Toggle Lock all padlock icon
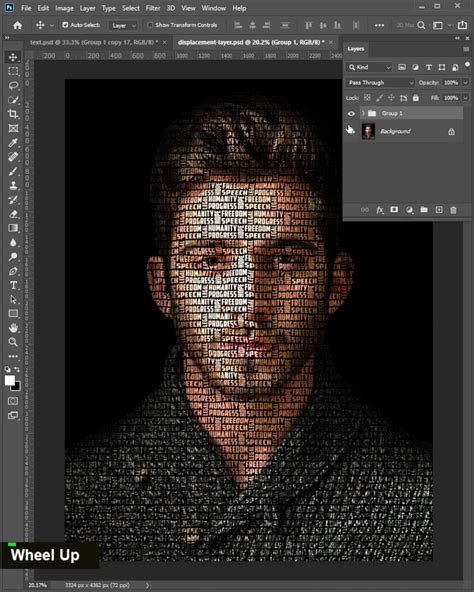The image size is (474, 592). [x=415, y=98]
